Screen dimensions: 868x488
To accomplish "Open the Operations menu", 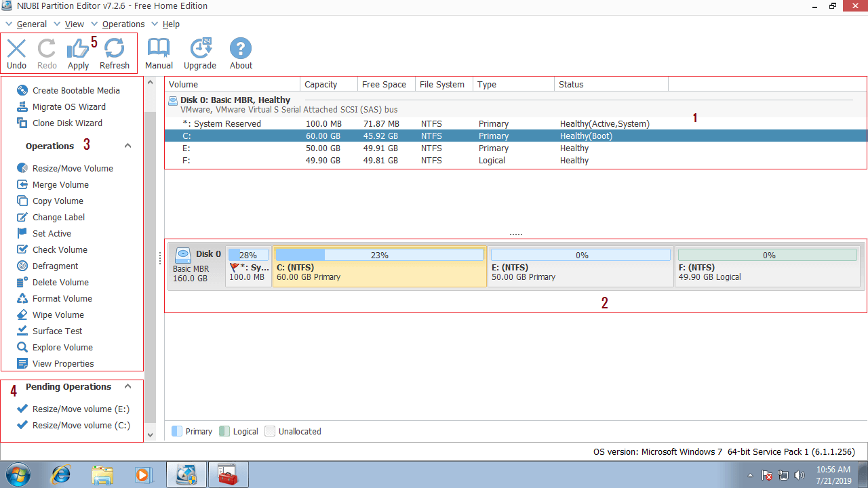I will tap(123, 24).
